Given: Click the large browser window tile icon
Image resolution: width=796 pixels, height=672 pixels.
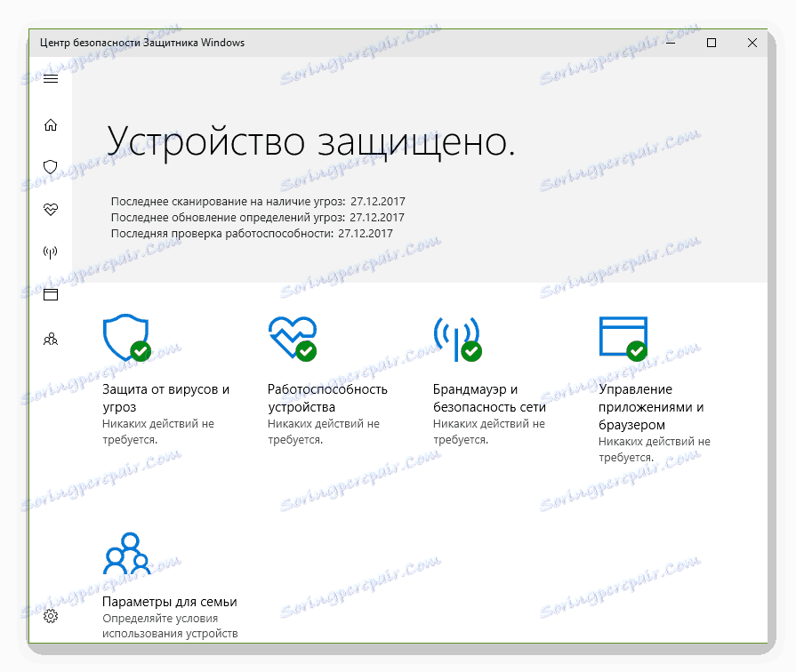Looking at the screenshot, I should pos(623,339).
